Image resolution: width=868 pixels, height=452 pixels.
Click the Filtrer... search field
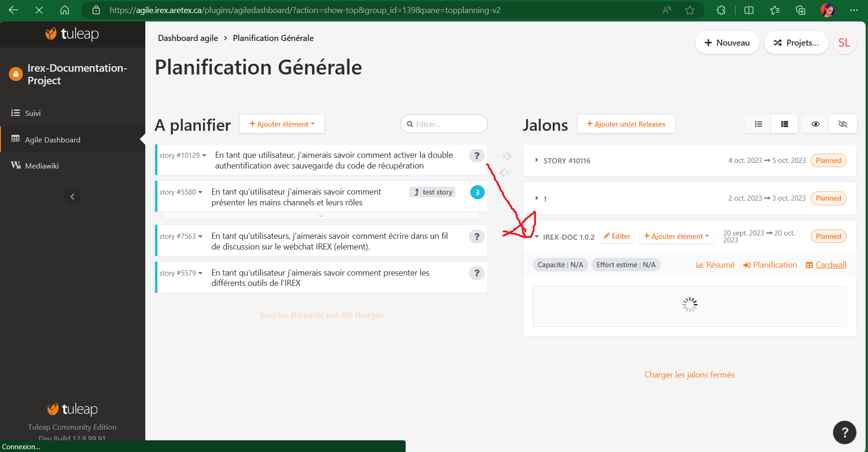[x=444, y=124]
